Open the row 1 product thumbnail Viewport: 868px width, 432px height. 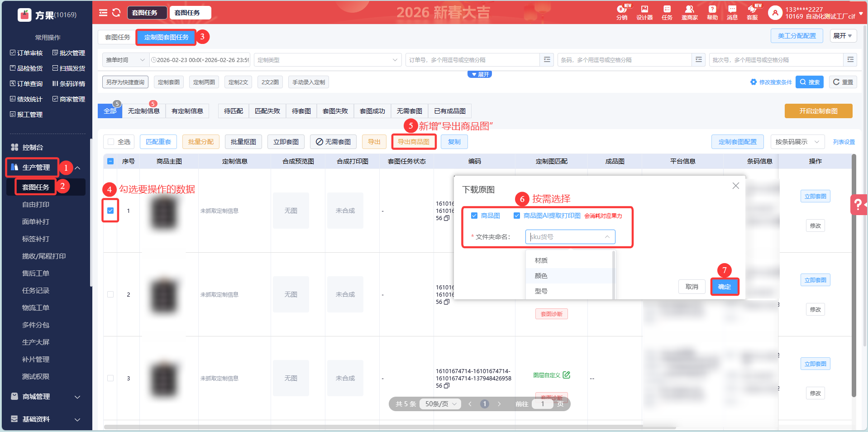[x=164, y=213]
